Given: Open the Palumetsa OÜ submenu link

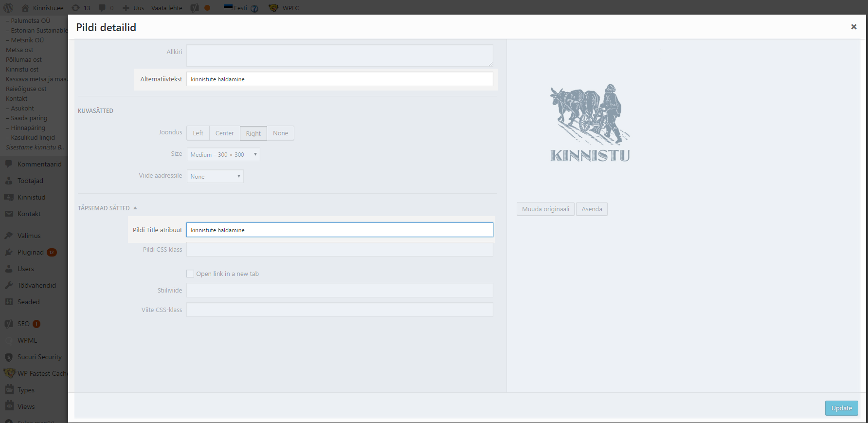Looking at the screenshot, I should point(28,20).
